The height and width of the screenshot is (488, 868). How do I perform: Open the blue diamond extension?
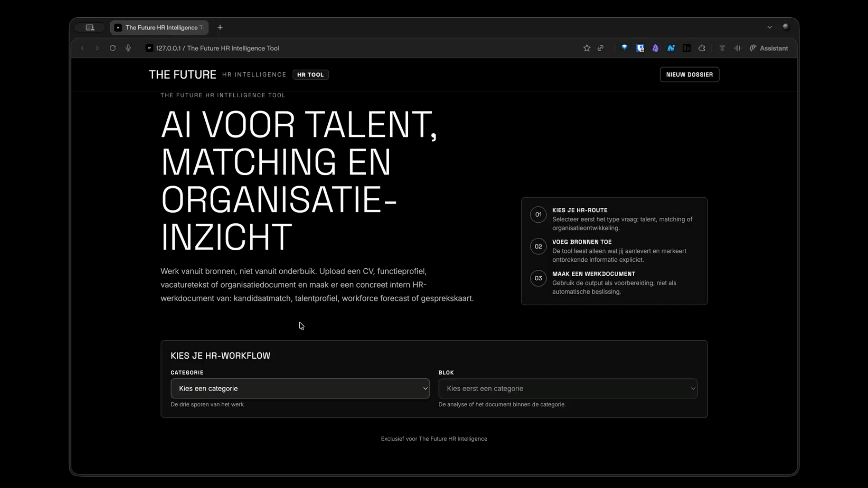[624, 48]
